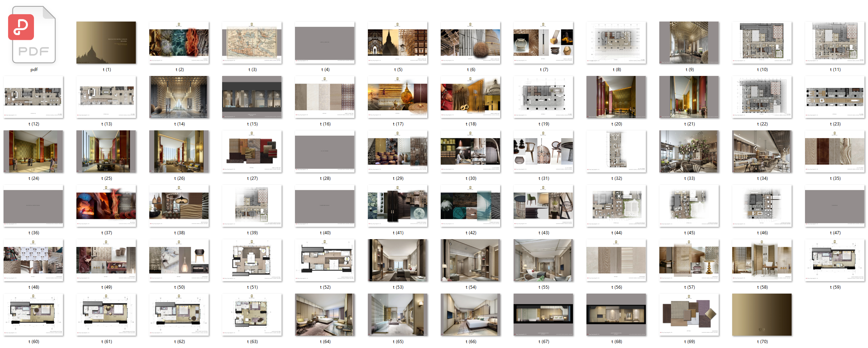Click the room elevation image t (67)
Screen dimensions: 868x348
point(543,314)
